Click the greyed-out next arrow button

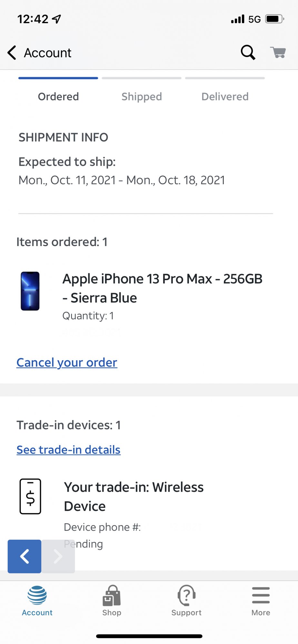[x=58, y=556]
